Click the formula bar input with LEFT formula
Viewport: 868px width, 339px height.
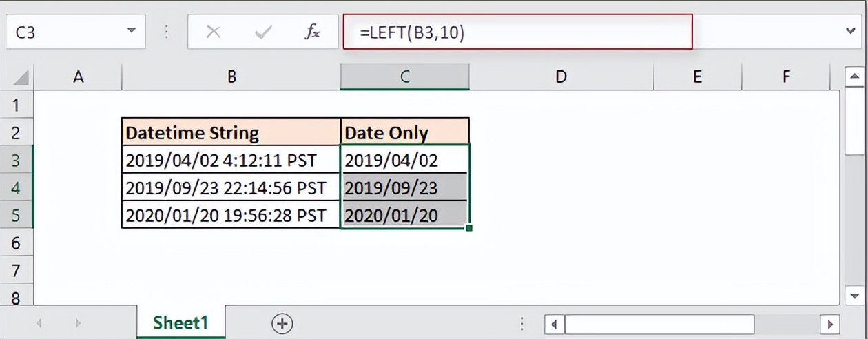[517, 32]
